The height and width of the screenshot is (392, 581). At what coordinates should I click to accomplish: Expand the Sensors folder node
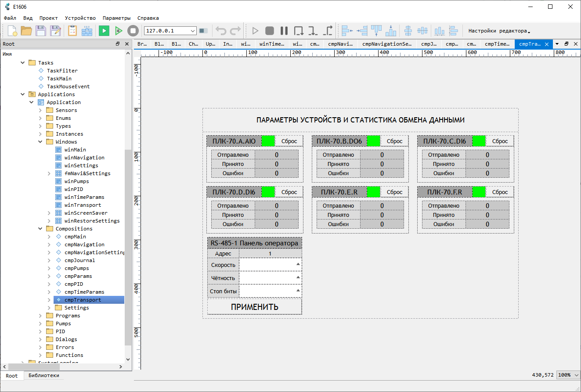click(40, 110)
